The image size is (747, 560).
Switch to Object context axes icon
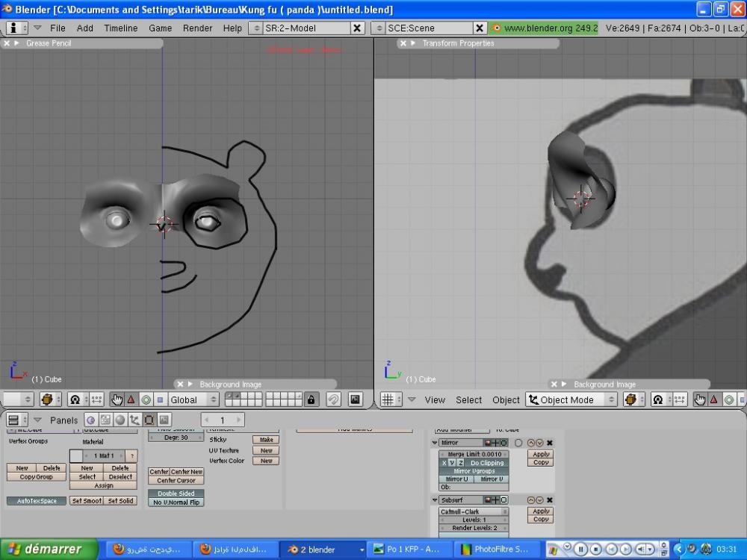(x=134, y=420)
